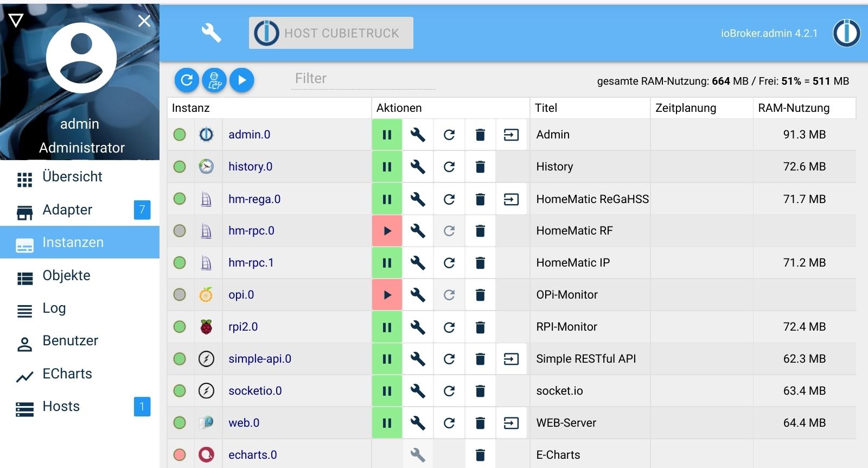Focus the Filter input field
This screenshot has width=868, height=468.
click(x=363, y=79)
